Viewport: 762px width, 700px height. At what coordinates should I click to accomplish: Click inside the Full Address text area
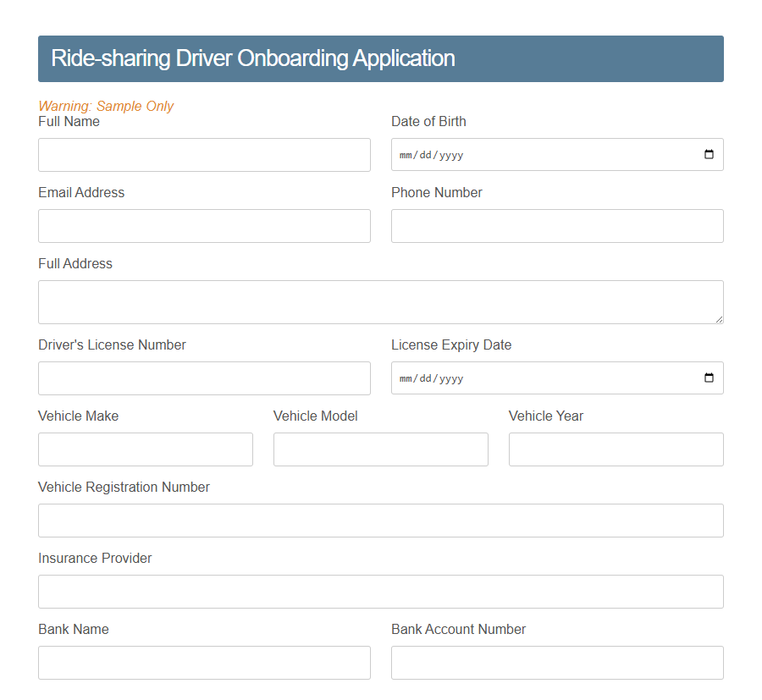coord(380,301)
